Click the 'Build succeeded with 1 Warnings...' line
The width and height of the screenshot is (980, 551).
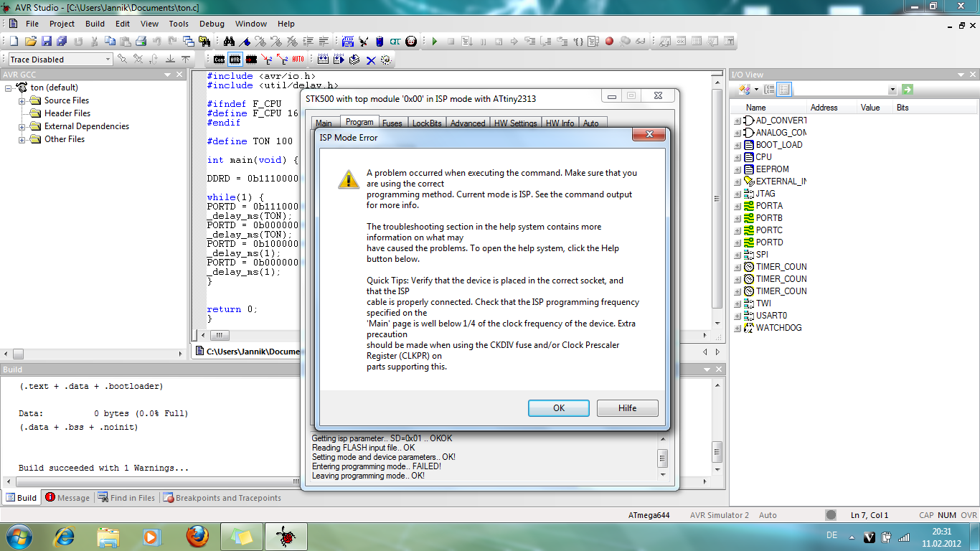point(103,468)
